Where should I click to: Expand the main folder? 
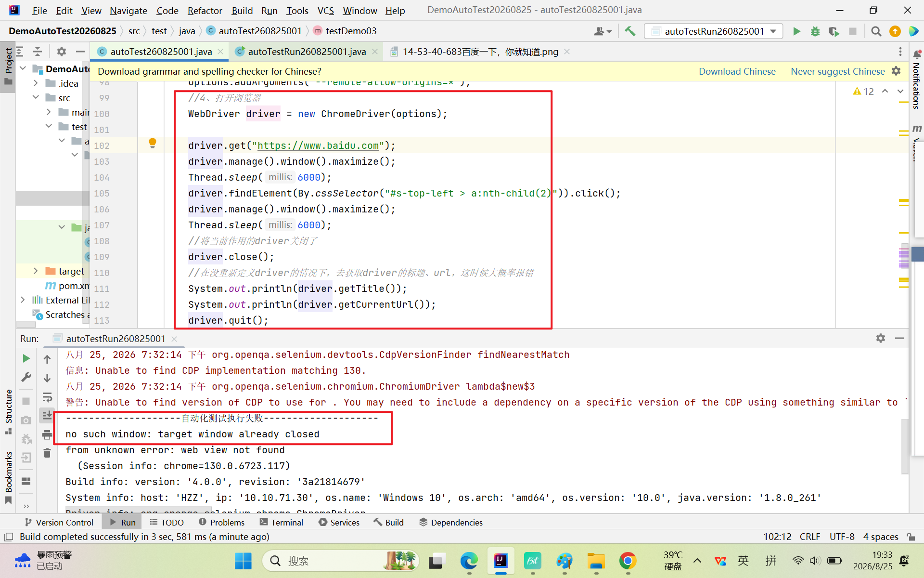point(49,112)
